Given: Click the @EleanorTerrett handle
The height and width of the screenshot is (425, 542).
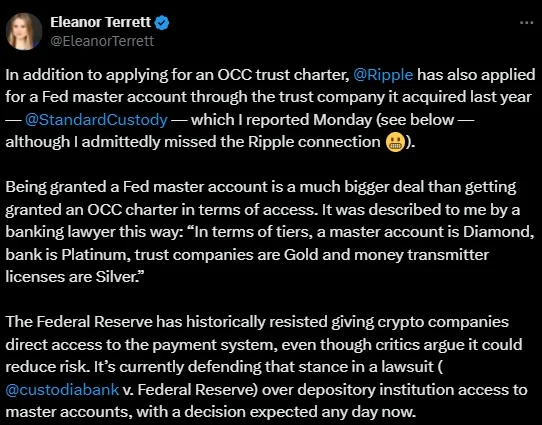Looking at the screenshot, I should pos(102,41).
